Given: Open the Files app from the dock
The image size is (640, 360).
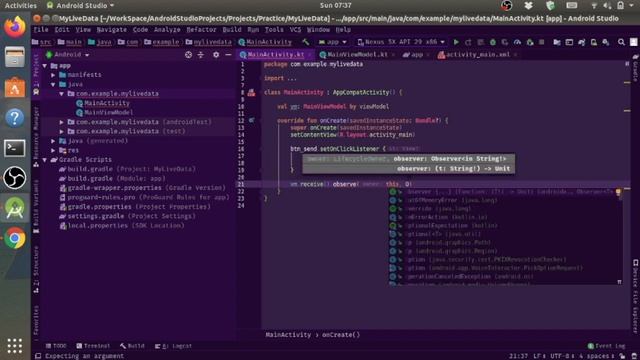Looking at the screenshot, I should coord(15,57).
